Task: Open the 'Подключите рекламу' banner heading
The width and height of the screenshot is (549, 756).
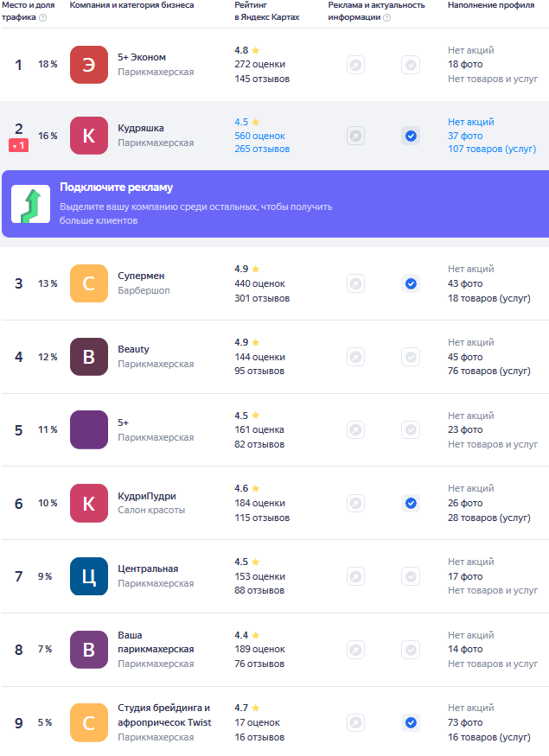Action: 116,187
